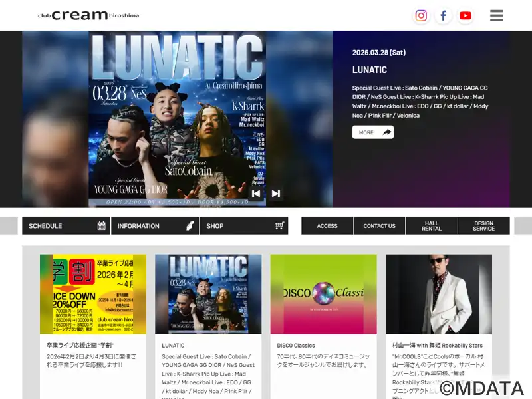
Task: Click the LUNATIC card title
Action: point(173,346)
